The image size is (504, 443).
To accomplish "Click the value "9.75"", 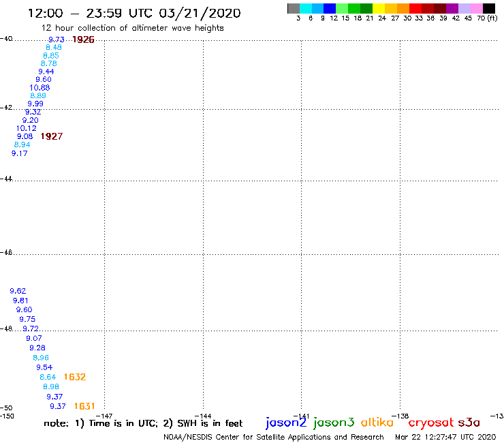I will pyautogui.click(x=27, y=319).
